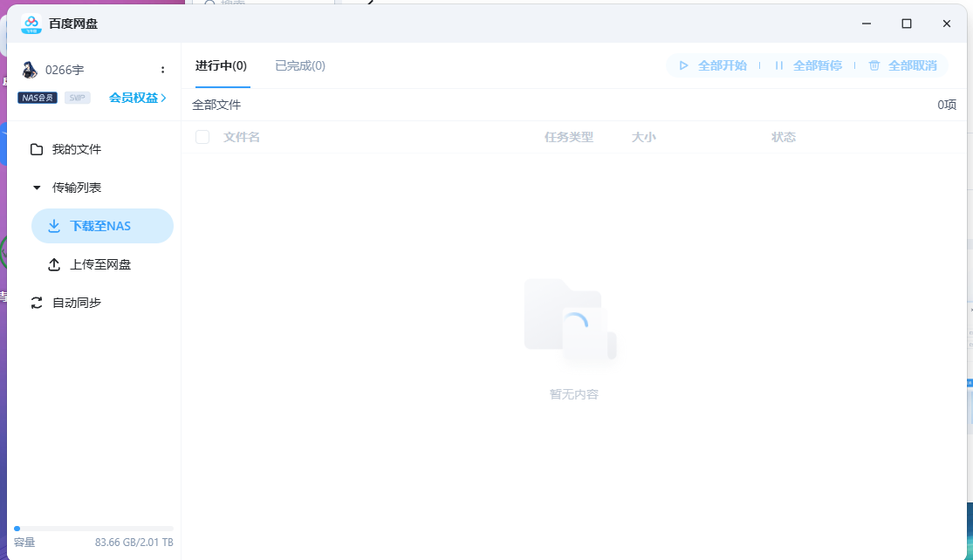The image size is (973, 560).
Task: Click the 任务类型 column header
Action: click(569, 137)
